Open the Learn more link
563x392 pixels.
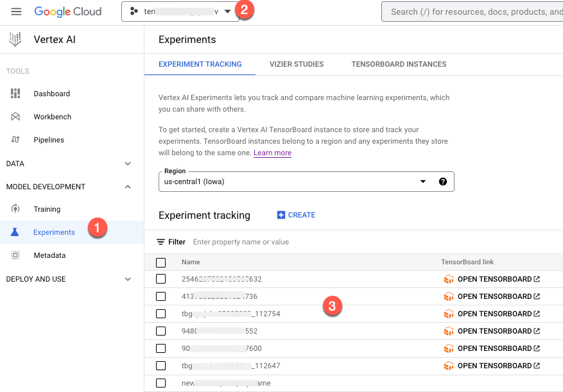(272, 153)
